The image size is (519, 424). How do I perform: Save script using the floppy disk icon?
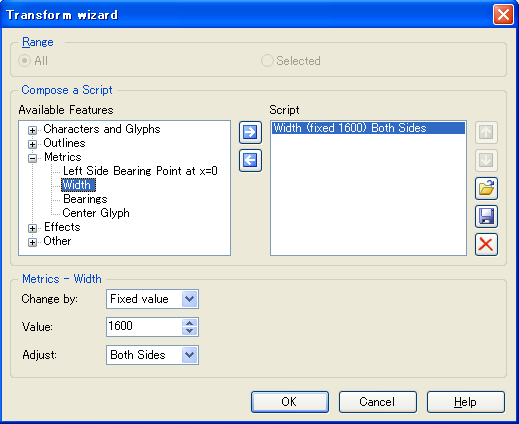tap(486, 216)
